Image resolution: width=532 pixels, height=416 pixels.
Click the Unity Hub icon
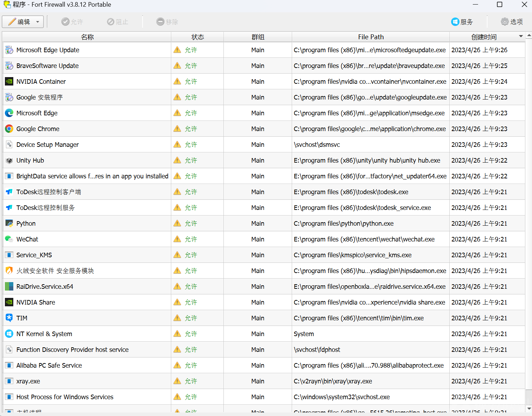(9, 161)
